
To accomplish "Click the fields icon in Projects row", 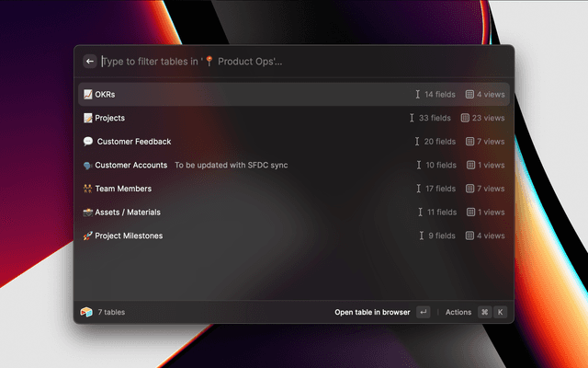I will [413, 118].
